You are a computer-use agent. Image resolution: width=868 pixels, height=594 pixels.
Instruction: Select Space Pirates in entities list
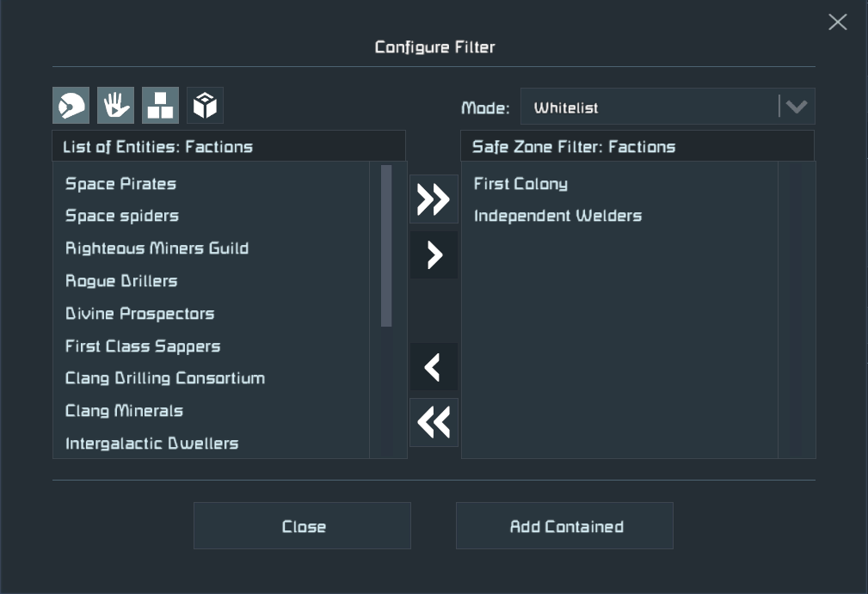coord(121,184)
